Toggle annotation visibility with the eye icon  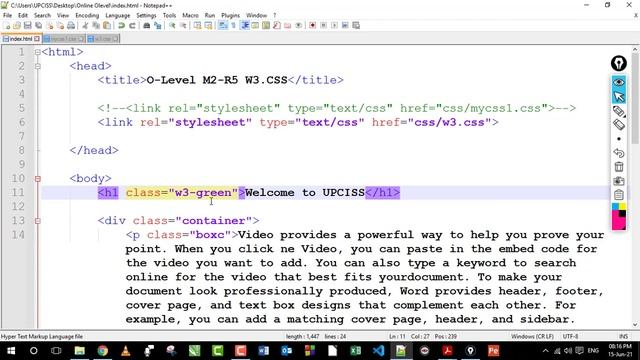(x=619, y=82)
